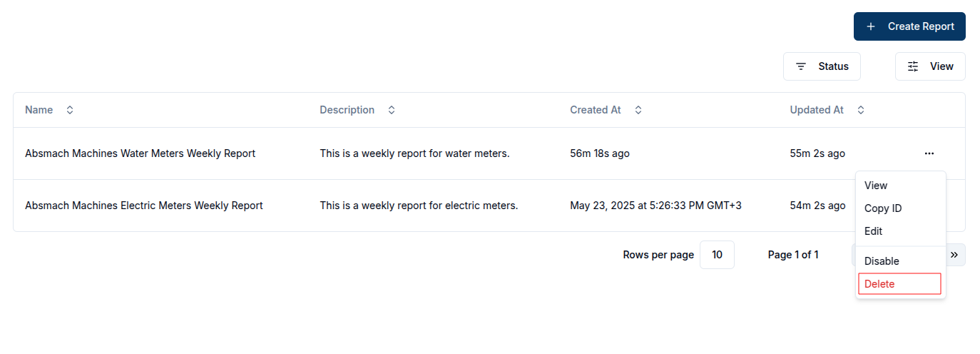This screenshot has height=354, width=980.
Task: Open the Rows per page selector
Action: pos(717,255)
